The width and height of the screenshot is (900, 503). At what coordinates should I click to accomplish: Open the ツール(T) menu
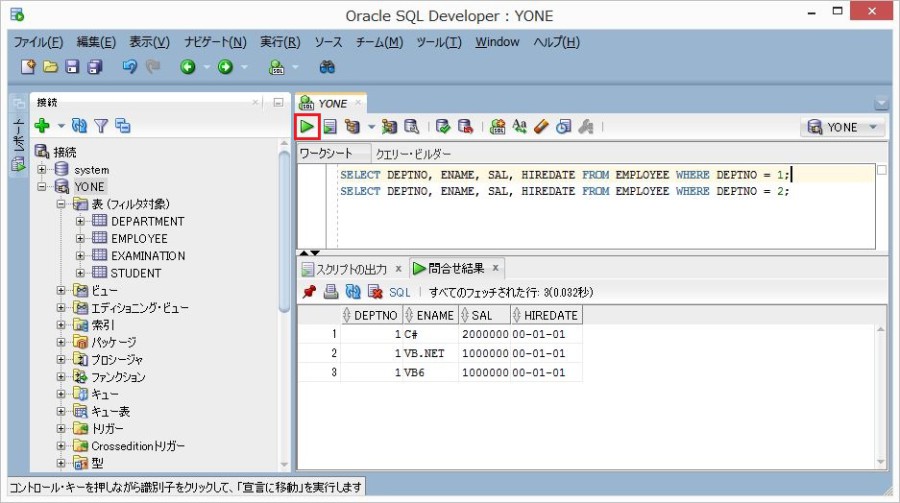pos(439,42)
